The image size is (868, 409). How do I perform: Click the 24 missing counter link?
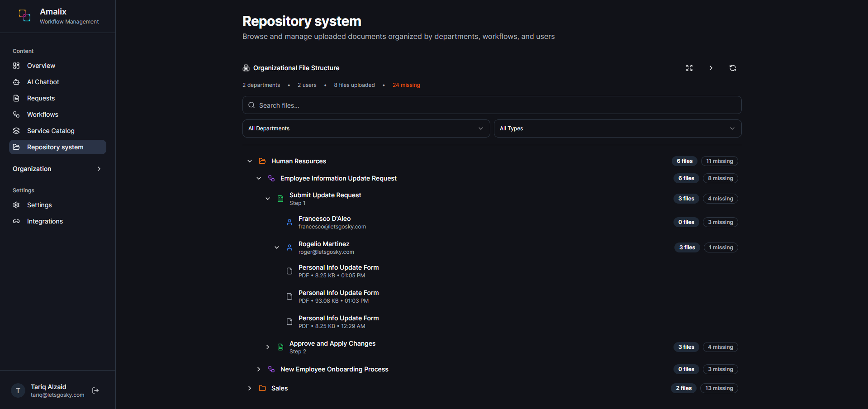click(406, 85)
